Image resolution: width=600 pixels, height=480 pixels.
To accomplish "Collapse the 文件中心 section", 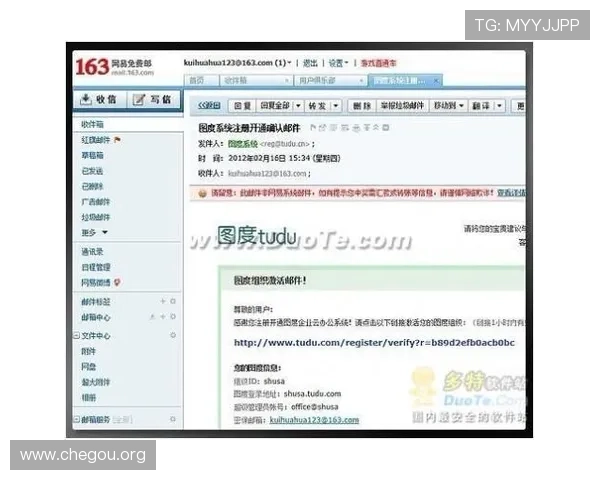I will pyautogui.click(x=77, y=336).
